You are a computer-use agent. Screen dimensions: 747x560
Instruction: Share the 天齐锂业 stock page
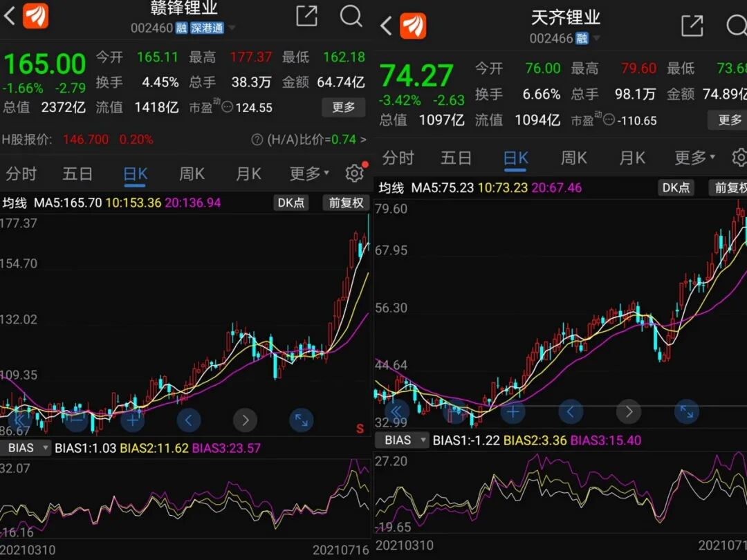(692, 26)
